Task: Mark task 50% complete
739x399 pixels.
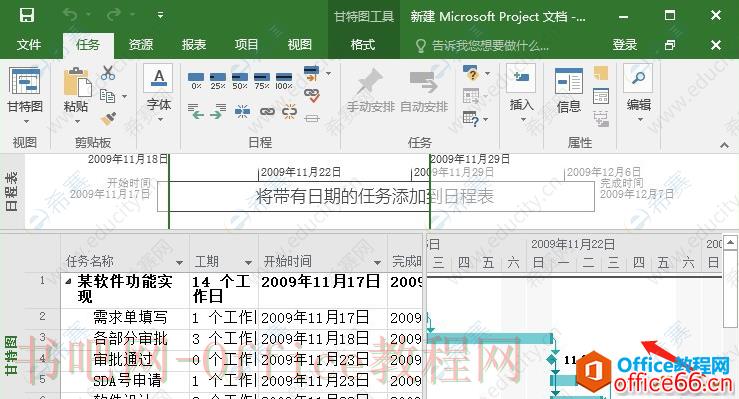Action: tap(240, 81)
